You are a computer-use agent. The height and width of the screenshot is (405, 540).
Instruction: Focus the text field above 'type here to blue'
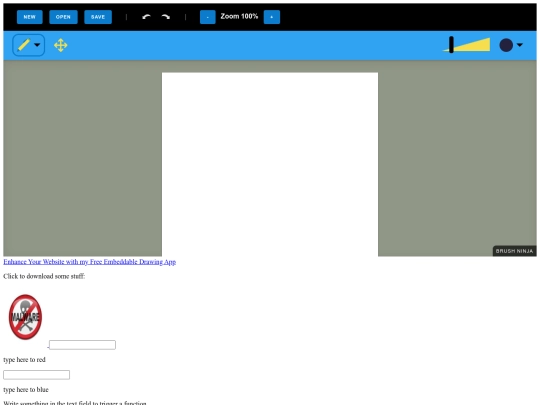tap(37, 375)
